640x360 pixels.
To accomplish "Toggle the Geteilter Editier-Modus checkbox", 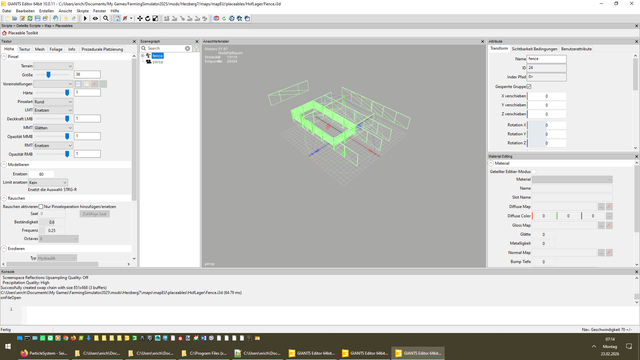I will (x=534, y=172).
